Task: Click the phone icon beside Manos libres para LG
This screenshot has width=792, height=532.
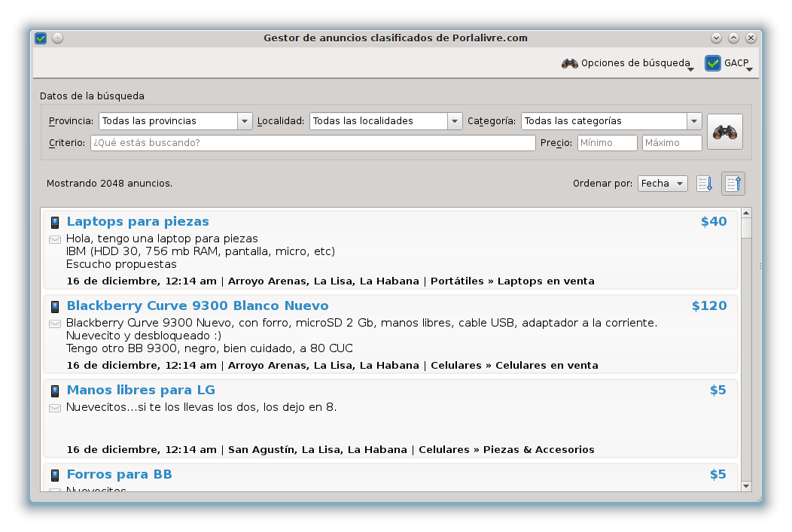Action: tap(54, 391)
